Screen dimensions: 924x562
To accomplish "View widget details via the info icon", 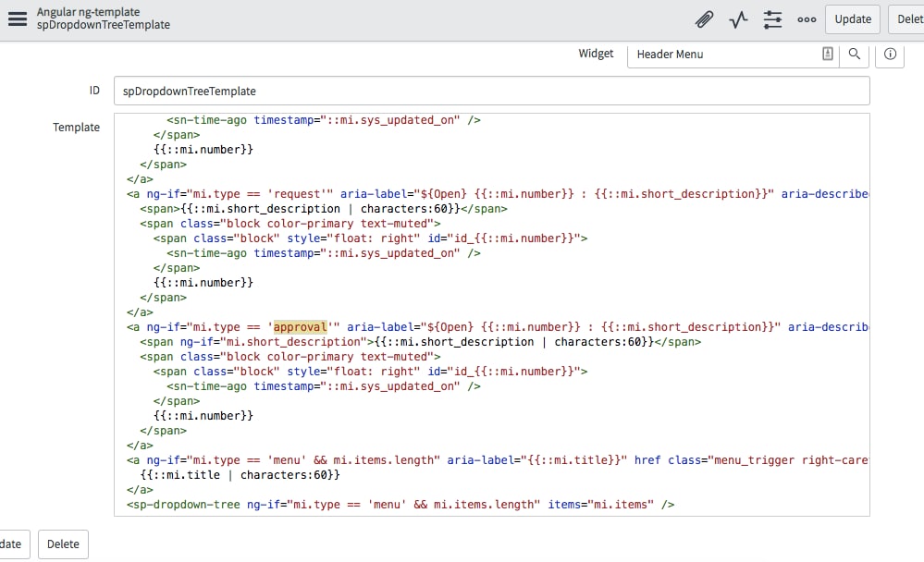I will click(888, 55).
